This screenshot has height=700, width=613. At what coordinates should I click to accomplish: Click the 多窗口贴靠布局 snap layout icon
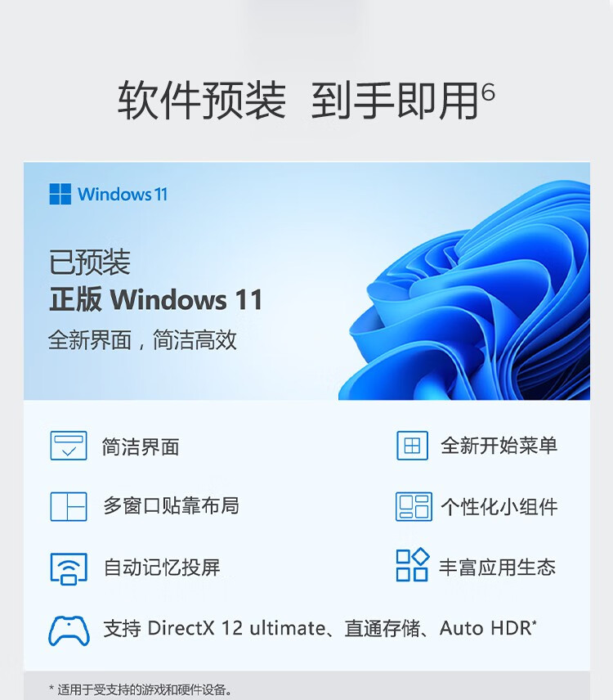[x=69, y=507]
